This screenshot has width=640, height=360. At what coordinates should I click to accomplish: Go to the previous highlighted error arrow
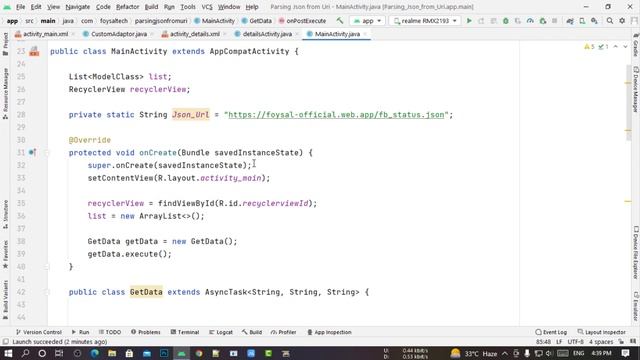616,47
